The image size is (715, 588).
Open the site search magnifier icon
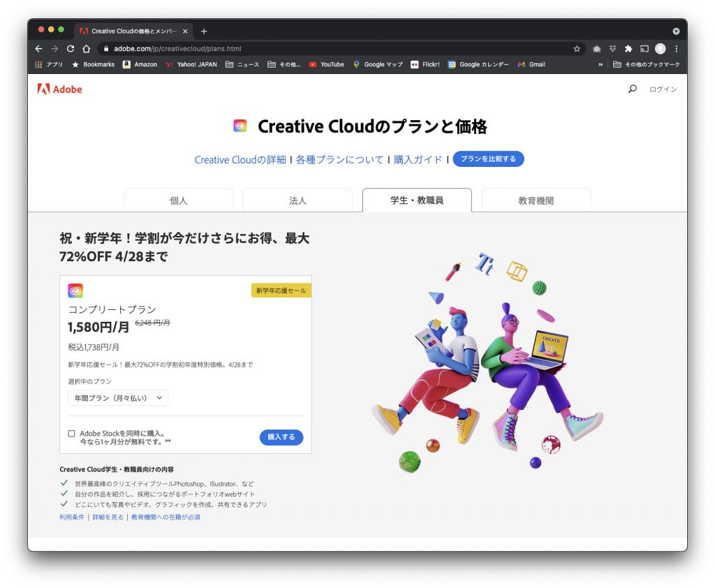click(x=633, y=89)
